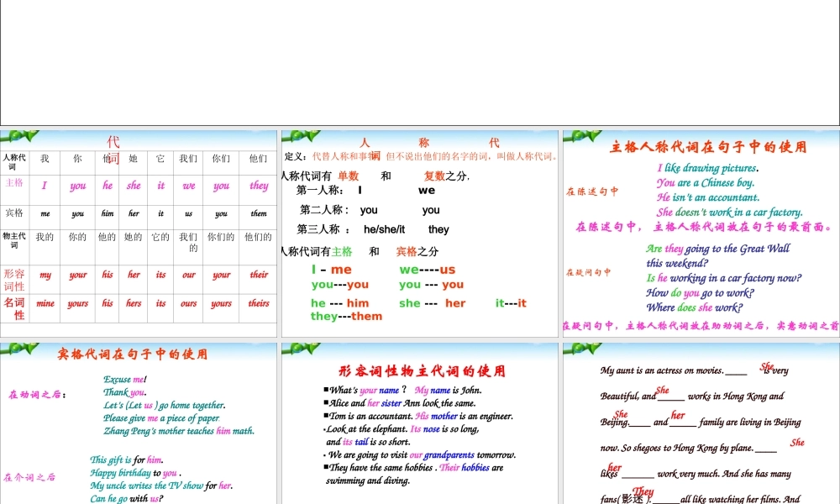Image resolution: width=840 pixels, height=504 pixels.
Task: Select the red '复数' word
Action: point(434,176)
